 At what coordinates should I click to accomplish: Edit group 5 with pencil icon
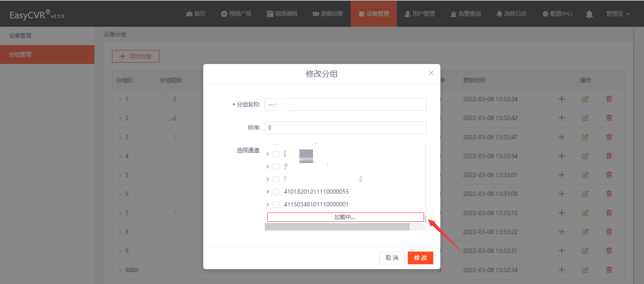585,175
